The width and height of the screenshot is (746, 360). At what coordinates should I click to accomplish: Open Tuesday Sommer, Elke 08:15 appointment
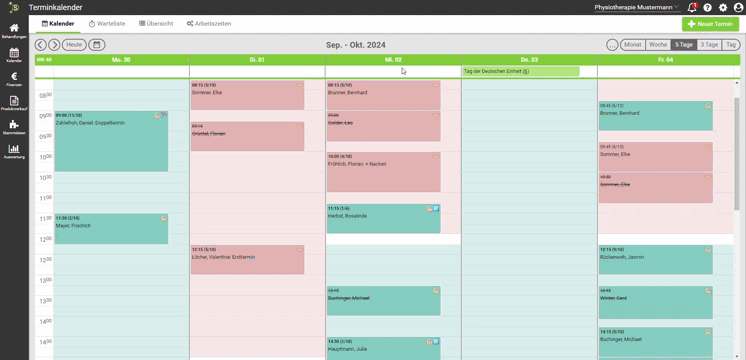point(247,95)
